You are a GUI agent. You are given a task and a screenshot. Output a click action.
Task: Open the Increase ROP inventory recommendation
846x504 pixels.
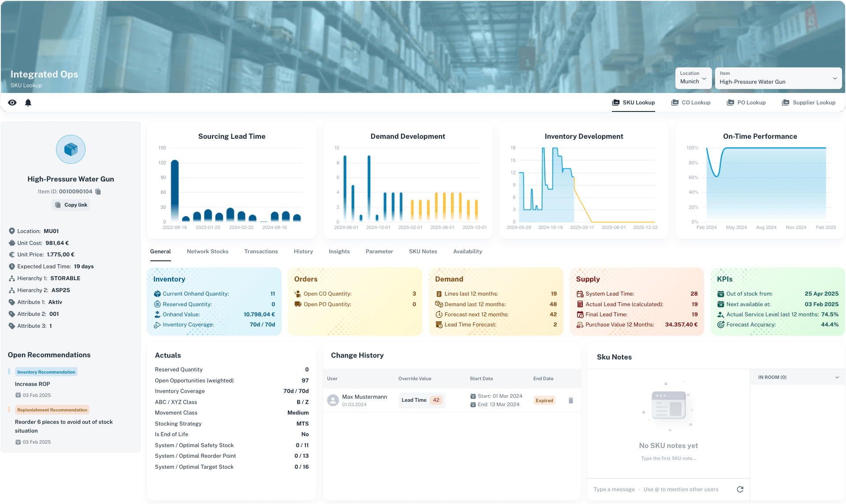[x=32, y=384]
